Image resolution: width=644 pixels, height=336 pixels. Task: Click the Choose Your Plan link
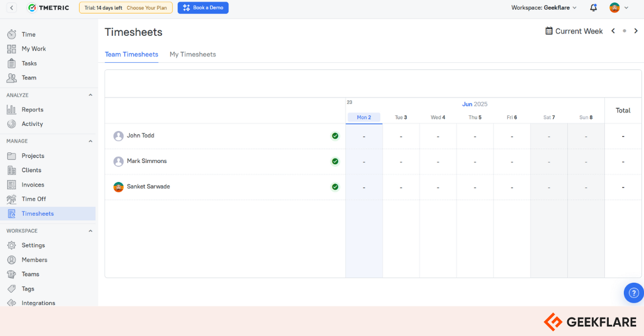(147, 8)
